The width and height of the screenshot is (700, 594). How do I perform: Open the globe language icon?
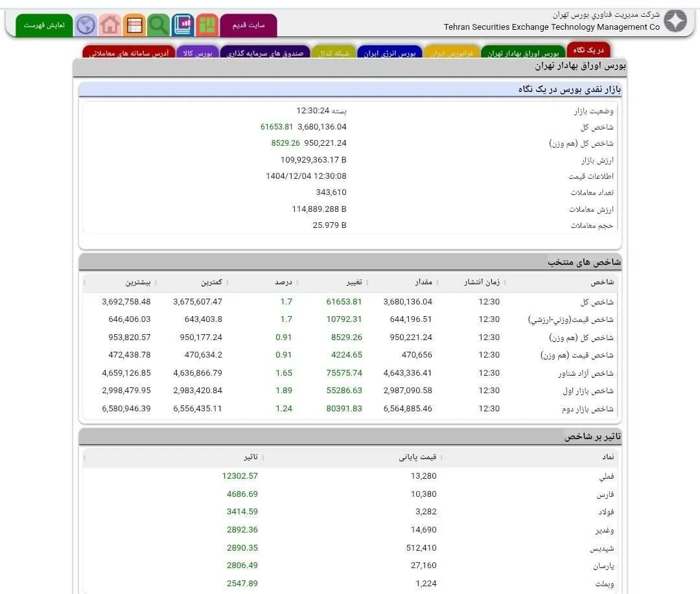(x=86, y=25)
